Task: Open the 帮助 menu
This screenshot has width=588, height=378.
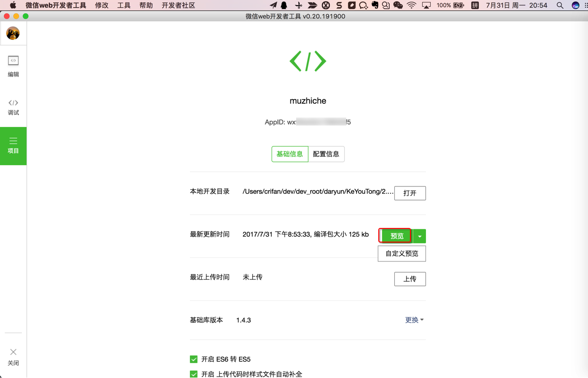Action: (x=146, y=5)
